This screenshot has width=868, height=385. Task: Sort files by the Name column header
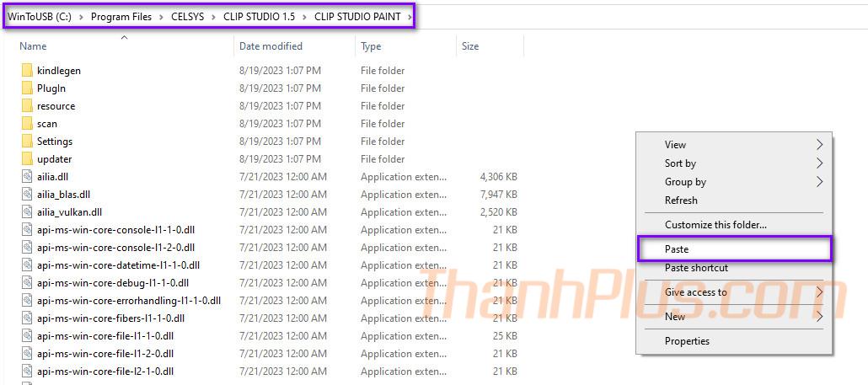(x=34, y=46)
